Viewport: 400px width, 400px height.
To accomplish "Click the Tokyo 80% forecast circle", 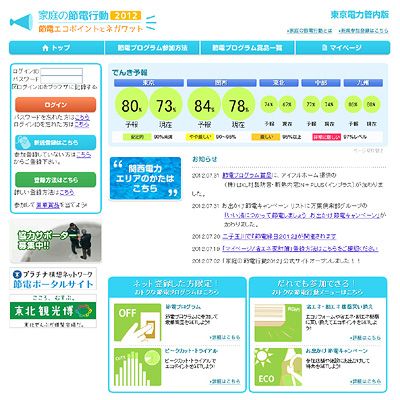I will (131, 105).
